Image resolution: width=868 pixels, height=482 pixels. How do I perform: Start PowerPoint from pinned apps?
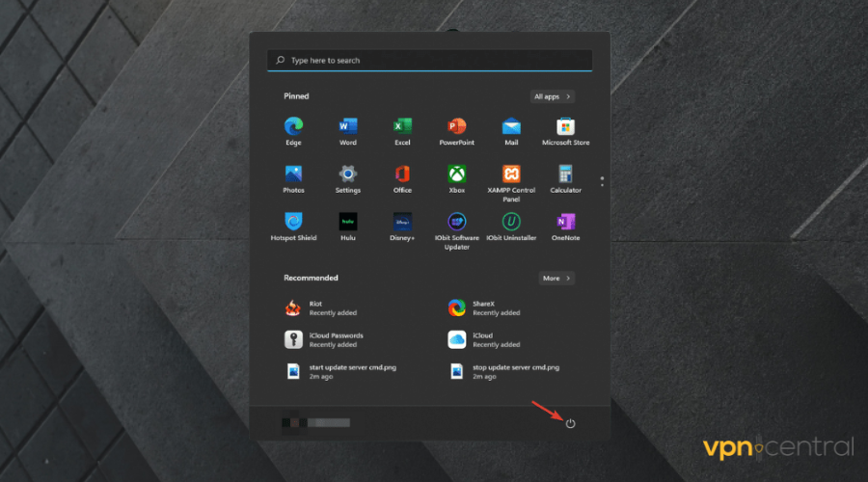coord(456,127)
